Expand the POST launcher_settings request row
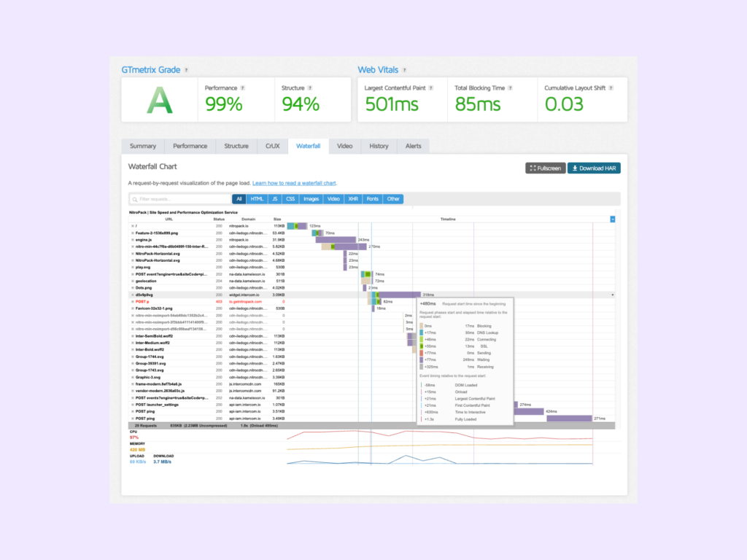Viewport: 747px width, 560px height. [x=133, y=405]
